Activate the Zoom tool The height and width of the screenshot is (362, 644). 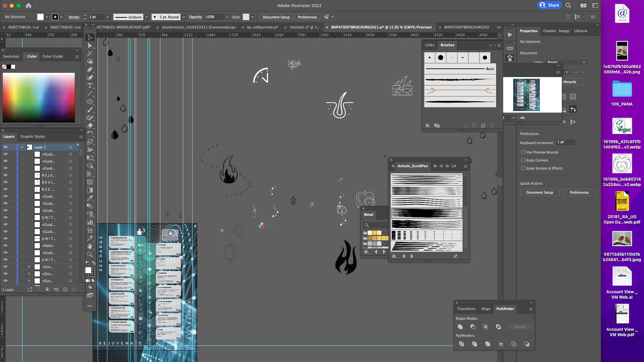90,254
